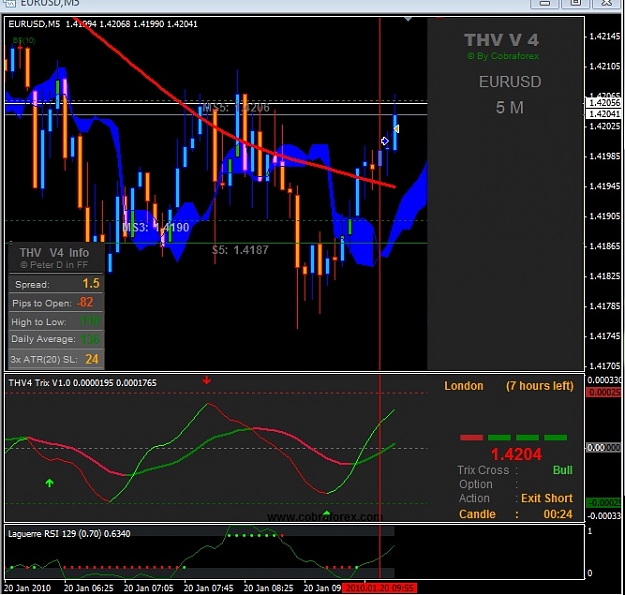Viewport: 625px width, 595px height.
Task: Click the Trix Cross Bull value
Action: (562, 470)
